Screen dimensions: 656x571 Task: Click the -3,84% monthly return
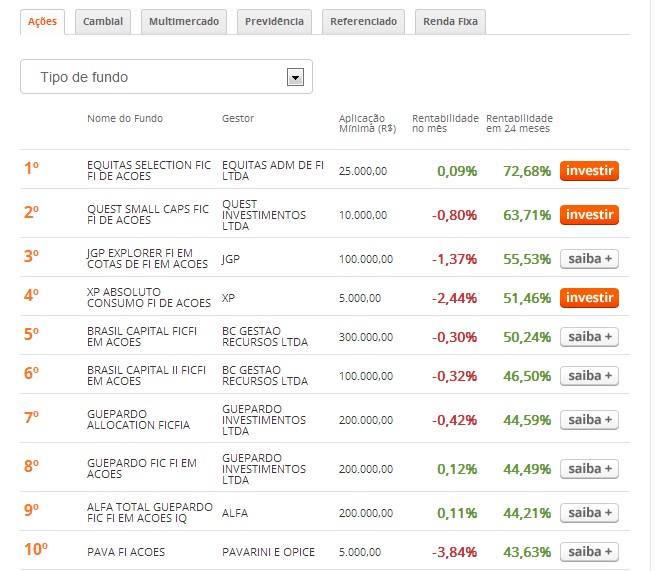(454, 552)
